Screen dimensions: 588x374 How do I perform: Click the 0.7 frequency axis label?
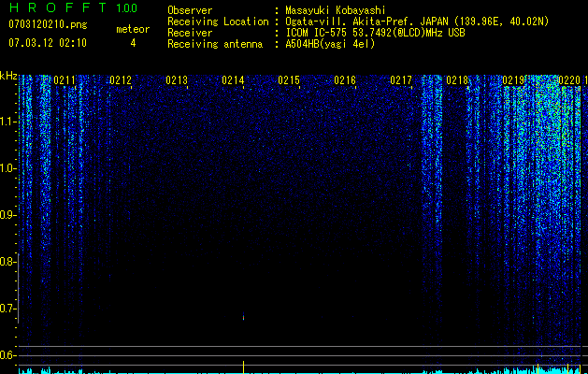click(7, 309)
